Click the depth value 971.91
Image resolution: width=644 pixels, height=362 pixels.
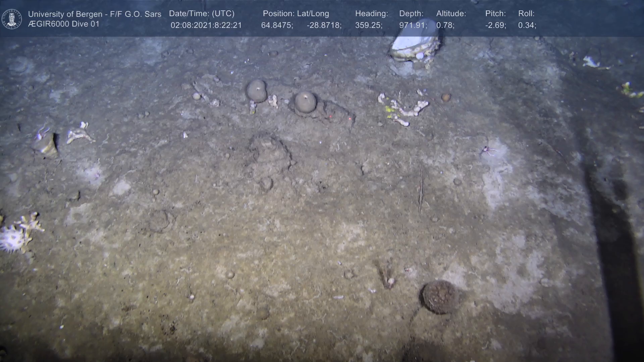click(413, 25)
